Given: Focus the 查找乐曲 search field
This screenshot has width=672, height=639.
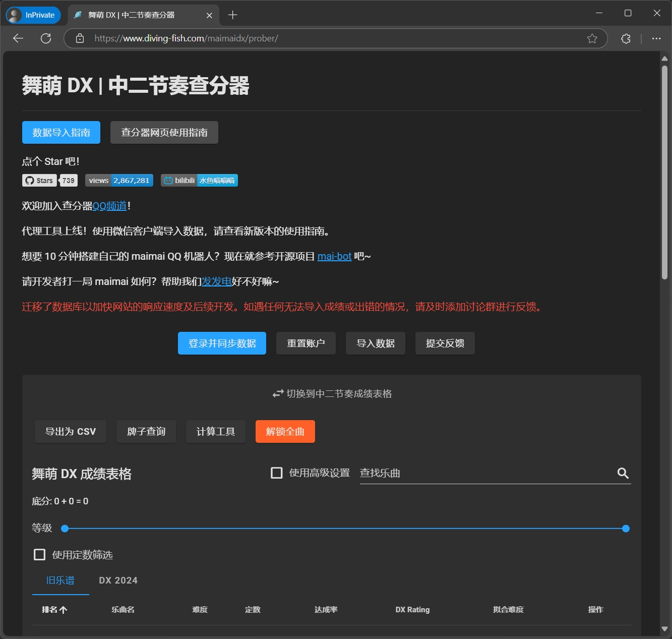Looking at the screenshot, I should [484, 473].
